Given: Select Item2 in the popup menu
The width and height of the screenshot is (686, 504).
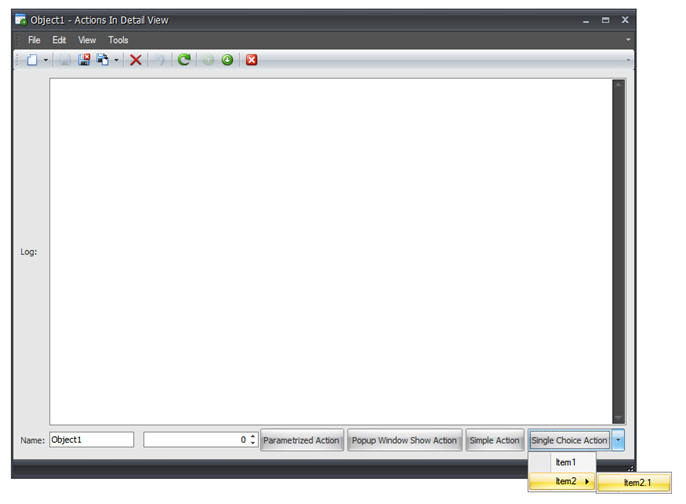Looking at the screenshot, I should click(x=562, y=481).
